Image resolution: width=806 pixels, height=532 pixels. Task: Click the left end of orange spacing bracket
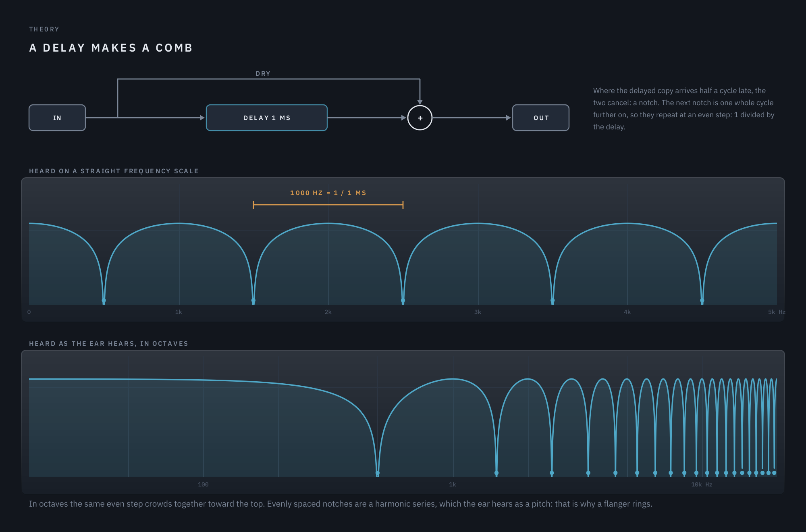253,205
